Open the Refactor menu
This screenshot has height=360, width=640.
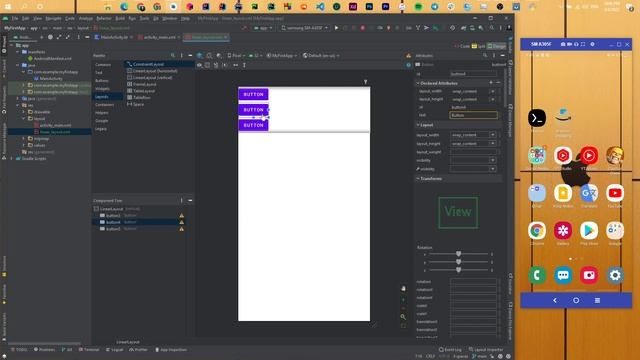coord(104,18)
